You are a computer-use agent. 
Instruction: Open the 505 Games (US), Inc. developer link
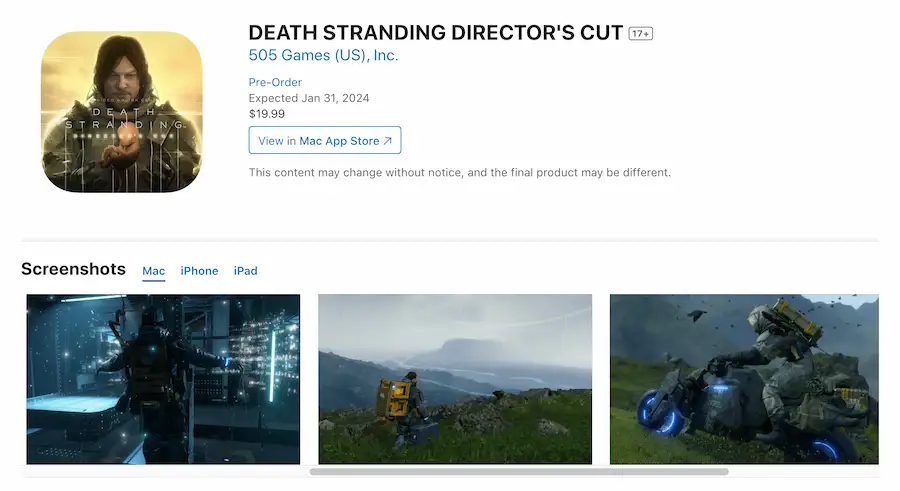click(x=323, y=55)
